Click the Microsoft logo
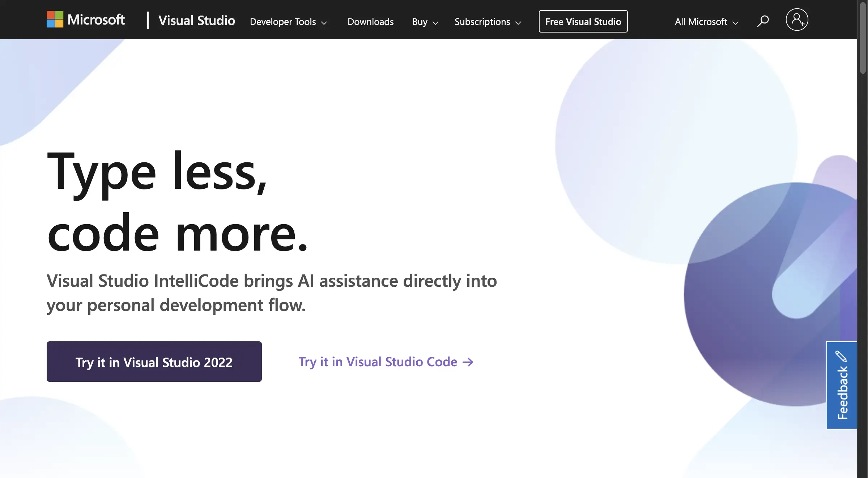The height and width of the screenshot is (478, 868). 86,20
